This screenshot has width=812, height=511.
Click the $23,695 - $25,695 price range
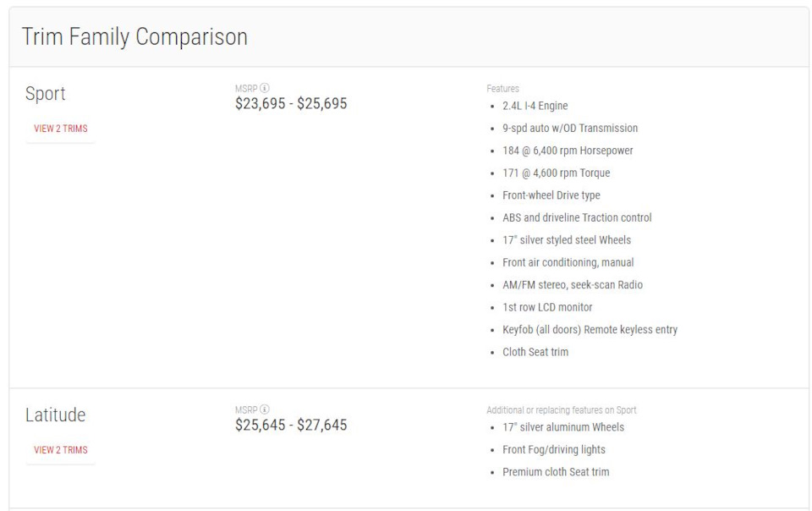click(x=291, y=103)
